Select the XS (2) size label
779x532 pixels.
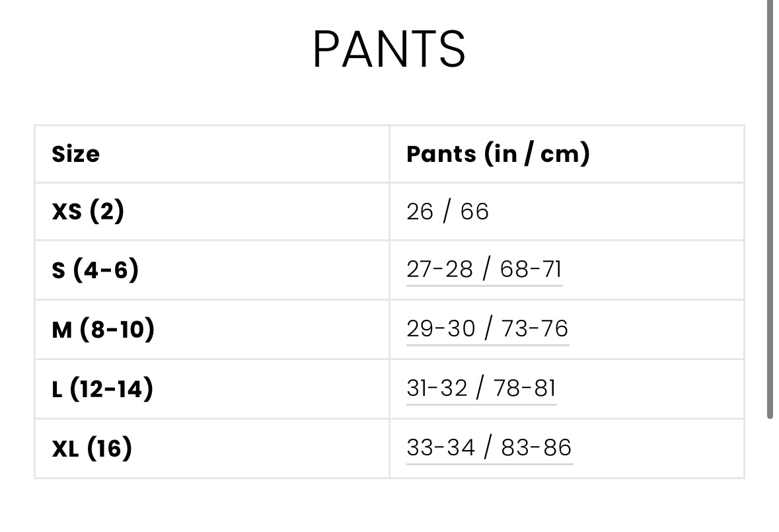[88, 211]
